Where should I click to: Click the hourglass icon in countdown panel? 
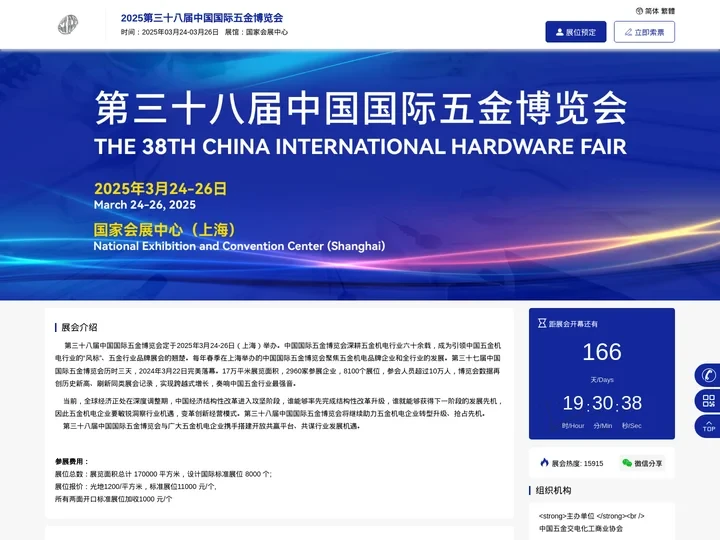coord(542,323)
